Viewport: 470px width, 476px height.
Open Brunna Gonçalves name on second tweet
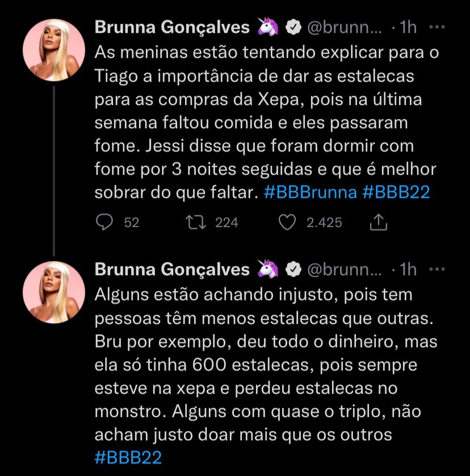click(x=171, y=269)
